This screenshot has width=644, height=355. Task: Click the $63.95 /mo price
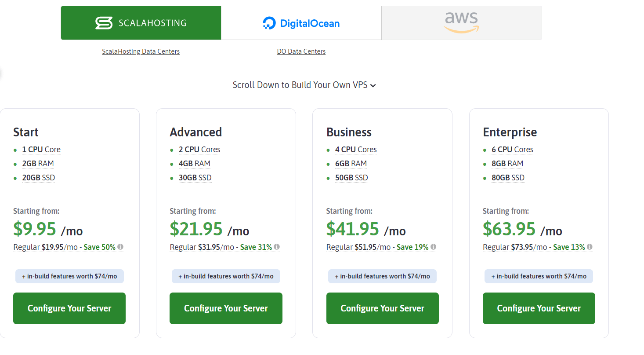click(522, 229)
